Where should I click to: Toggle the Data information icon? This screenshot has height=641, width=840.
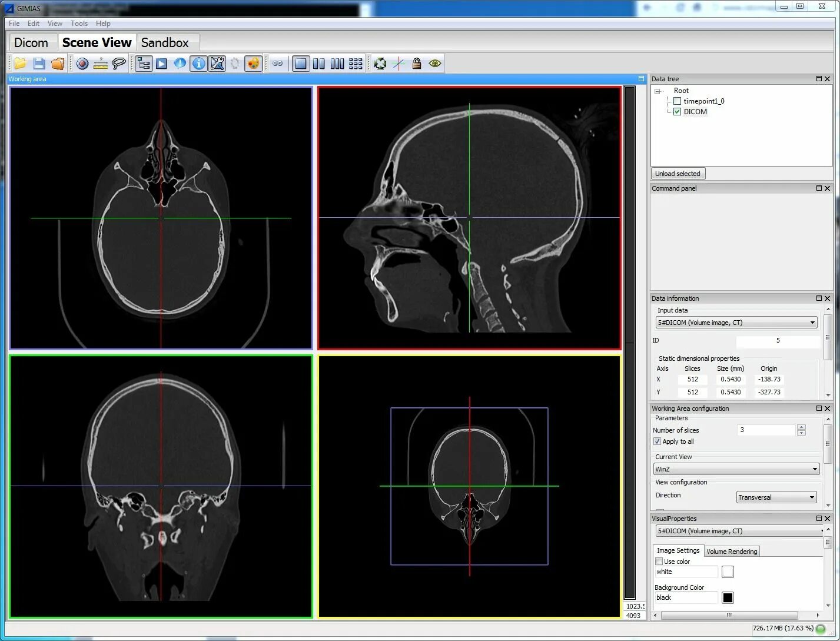(x=199, y=64)
